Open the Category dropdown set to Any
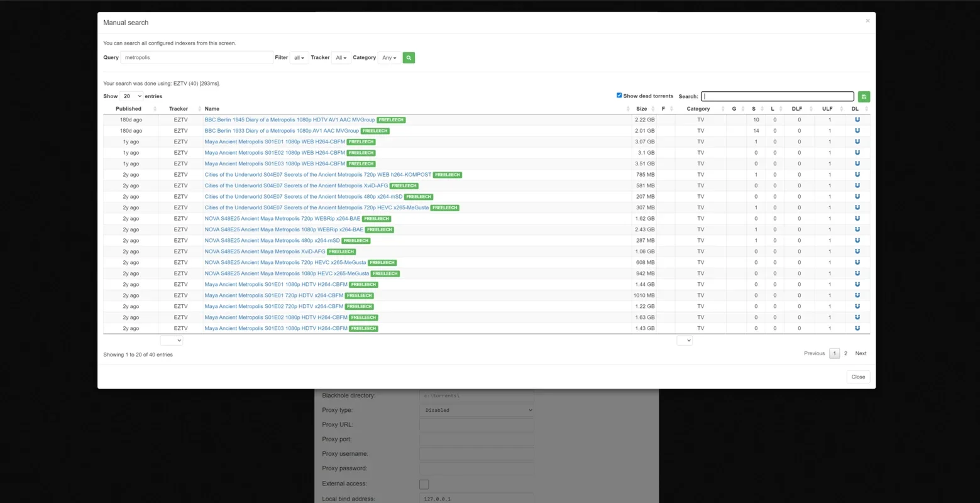Viewport: 980px width, 503px height. click(x=389, y=58)
